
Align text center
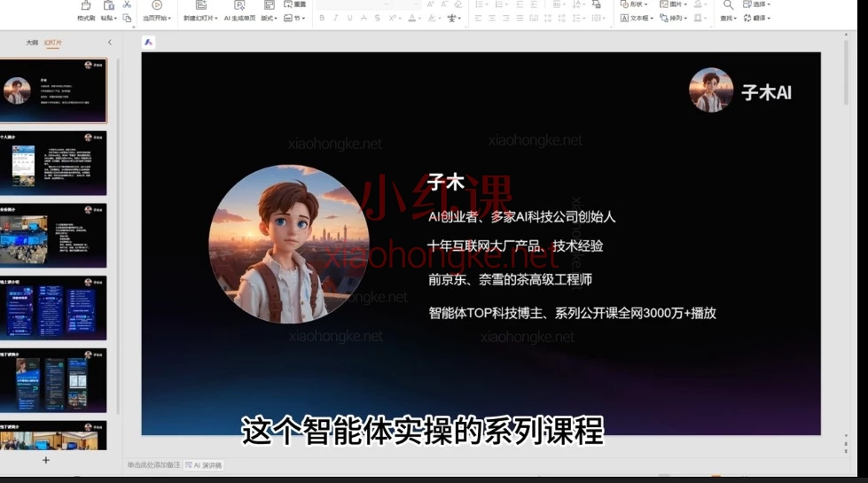click(x=492, y=19)
